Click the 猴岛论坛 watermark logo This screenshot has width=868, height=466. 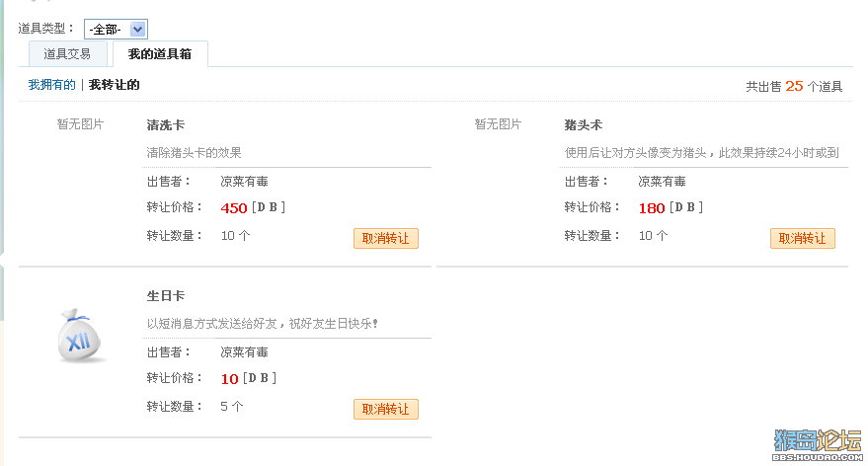click(818, 445)
